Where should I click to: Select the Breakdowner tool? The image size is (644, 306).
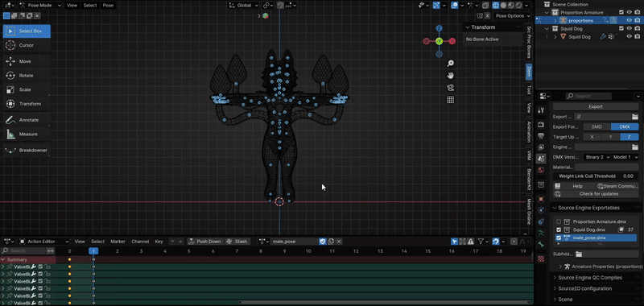(x=27, y=151)
